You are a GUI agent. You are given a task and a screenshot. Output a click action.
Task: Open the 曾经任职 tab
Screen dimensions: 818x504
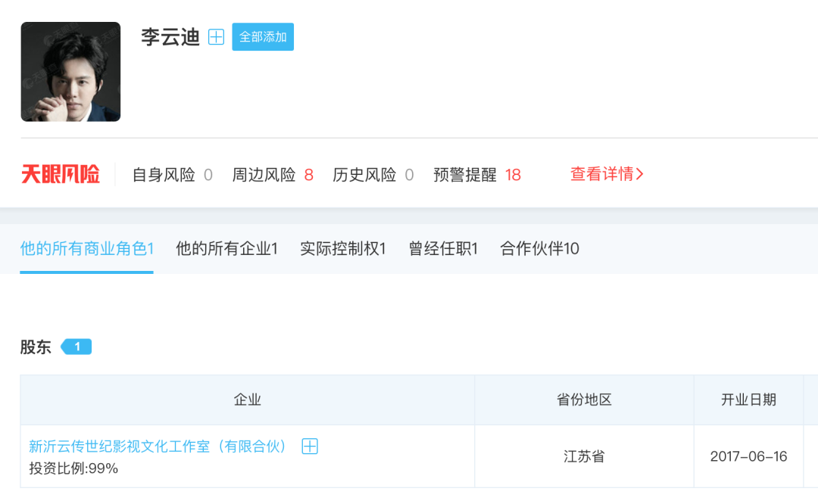click(x=443, y=248)
